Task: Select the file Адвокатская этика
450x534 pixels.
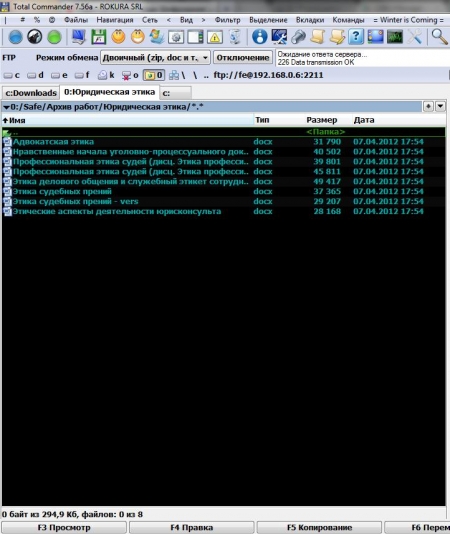Action: [x=53, y=142]
